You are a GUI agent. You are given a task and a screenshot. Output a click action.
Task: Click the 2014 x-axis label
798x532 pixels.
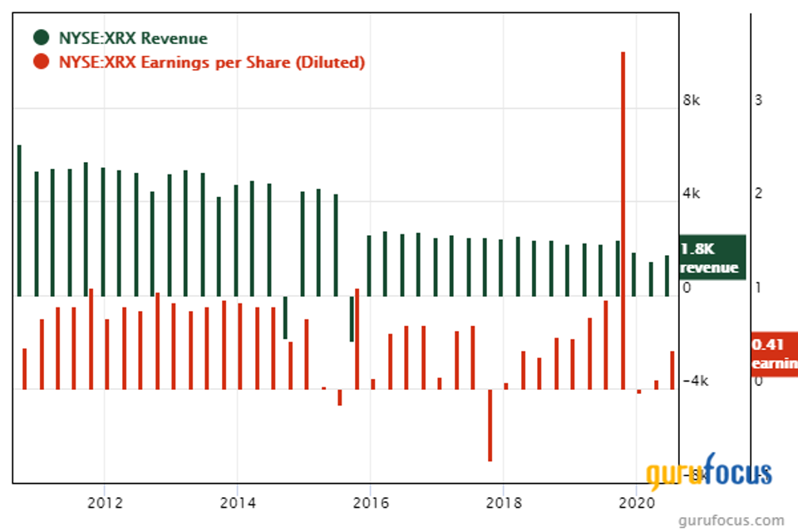(x=238, y=503)
